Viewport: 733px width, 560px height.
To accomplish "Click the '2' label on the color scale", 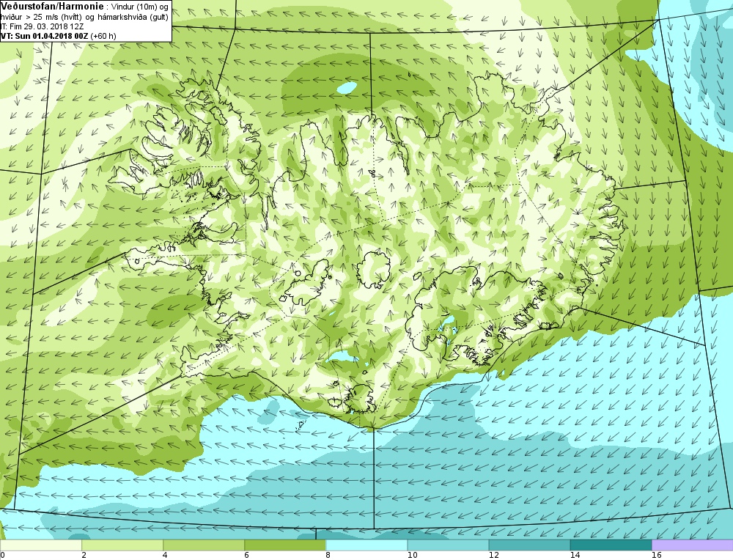I will point(84,556).
